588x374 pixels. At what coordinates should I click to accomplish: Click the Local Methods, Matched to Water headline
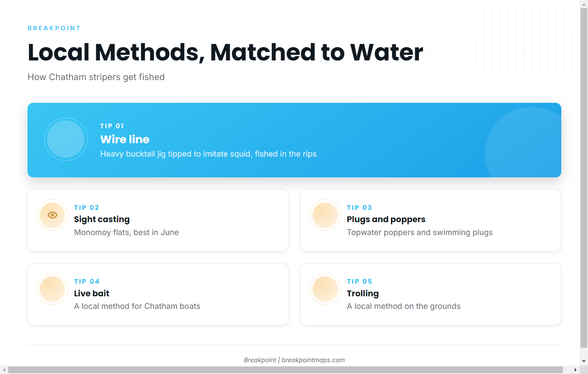click(x=225, y=52)
